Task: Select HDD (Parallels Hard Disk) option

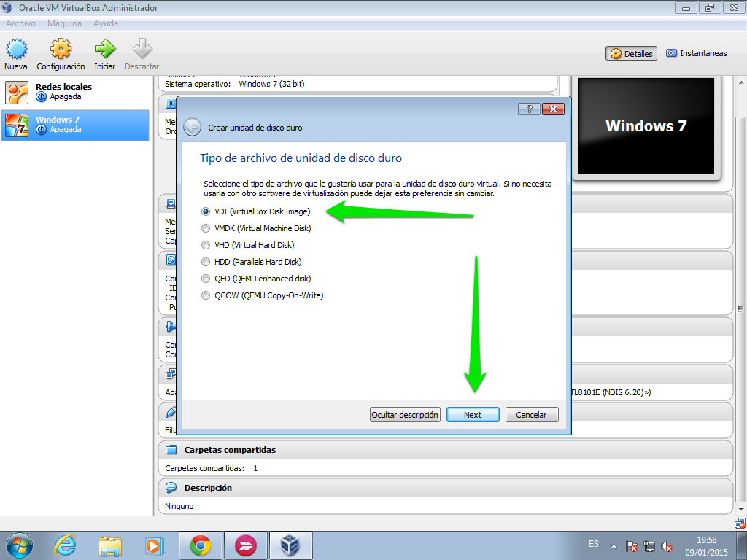Action: click(x=252, y=262)
